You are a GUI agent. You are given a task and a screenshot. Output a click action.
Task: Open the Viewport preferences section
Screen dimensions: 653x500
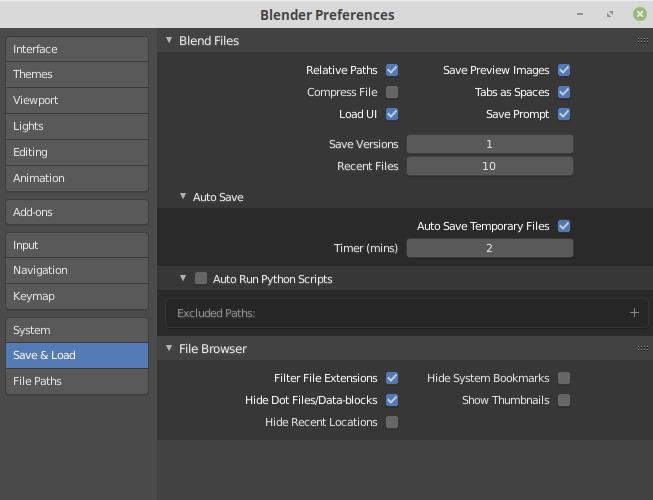click(77, 100)
